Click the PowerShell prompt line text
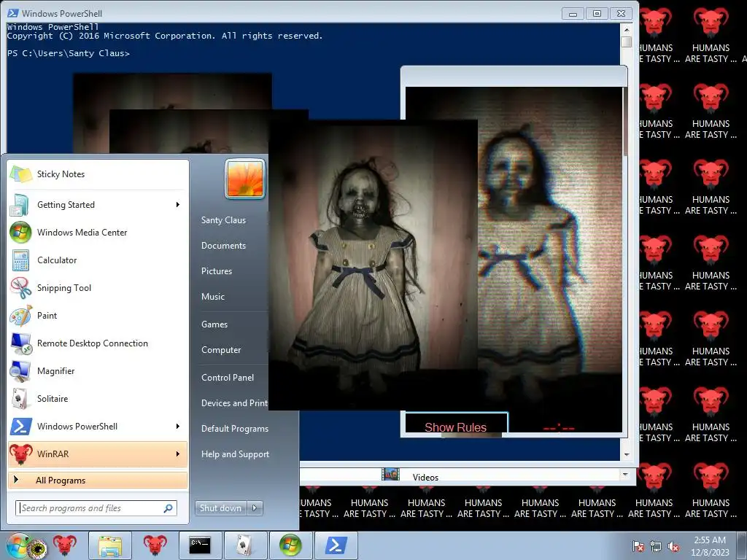Viewport: 747px width, 560px height. point(68,53)
